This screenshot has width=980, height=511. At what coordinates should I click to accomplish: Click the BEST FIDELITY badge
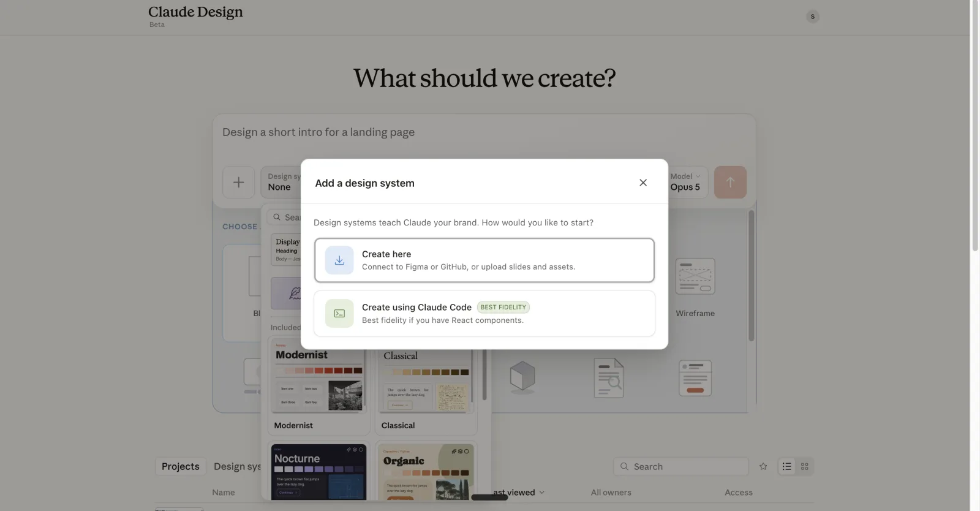pos(503,308)
